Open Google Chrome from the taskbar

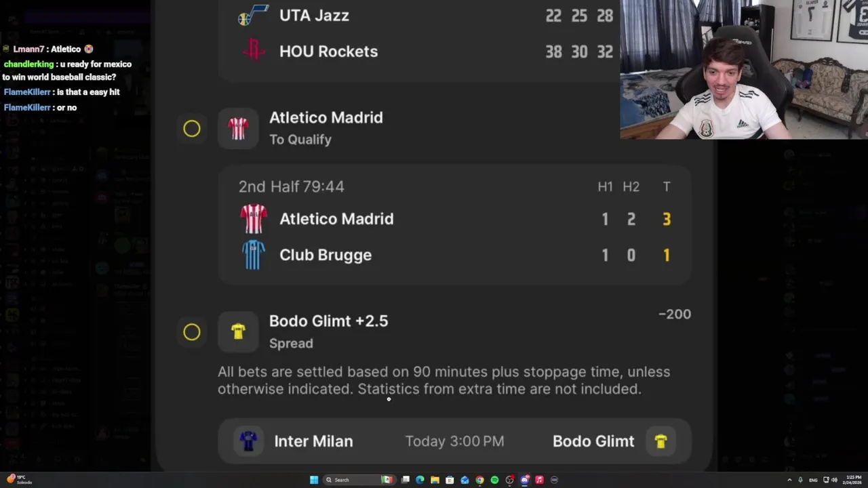click(x=479, y=480)
